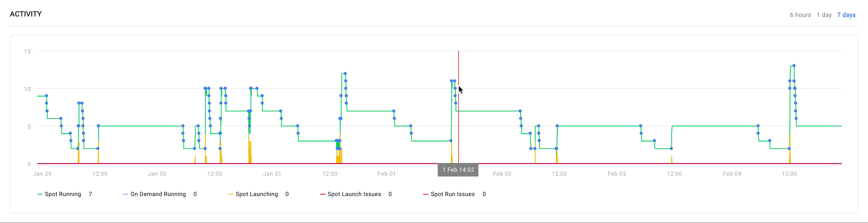Click the Feb 02 x-axis date label
Image resolution: width=868 pixels, height=223 pixels.
(502, 174)
